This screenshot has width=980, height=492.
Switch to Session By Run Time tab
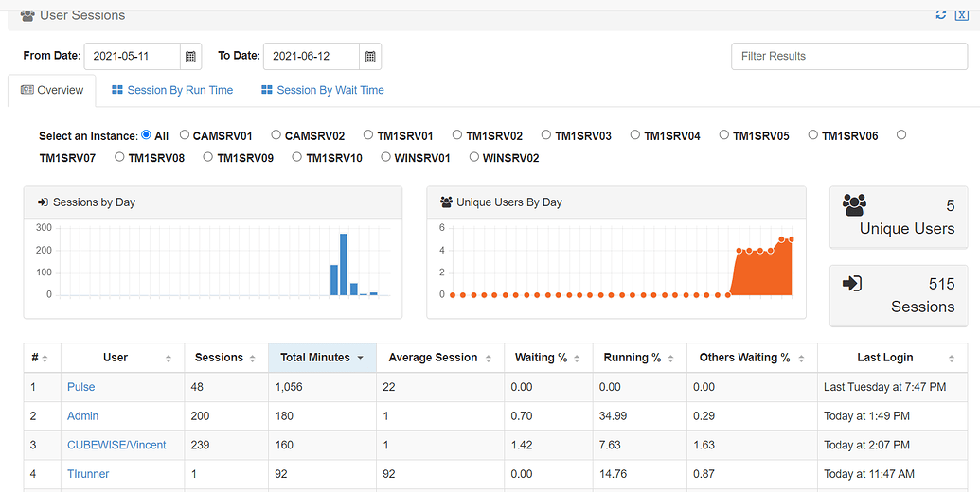tap(172, 90)
